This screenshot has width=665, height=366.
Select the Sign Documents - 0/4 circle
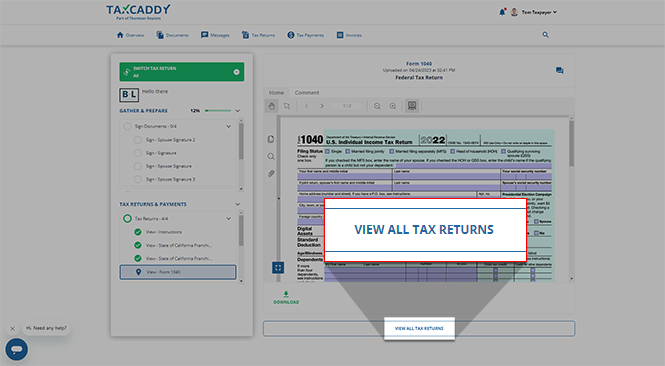[127, 126]
